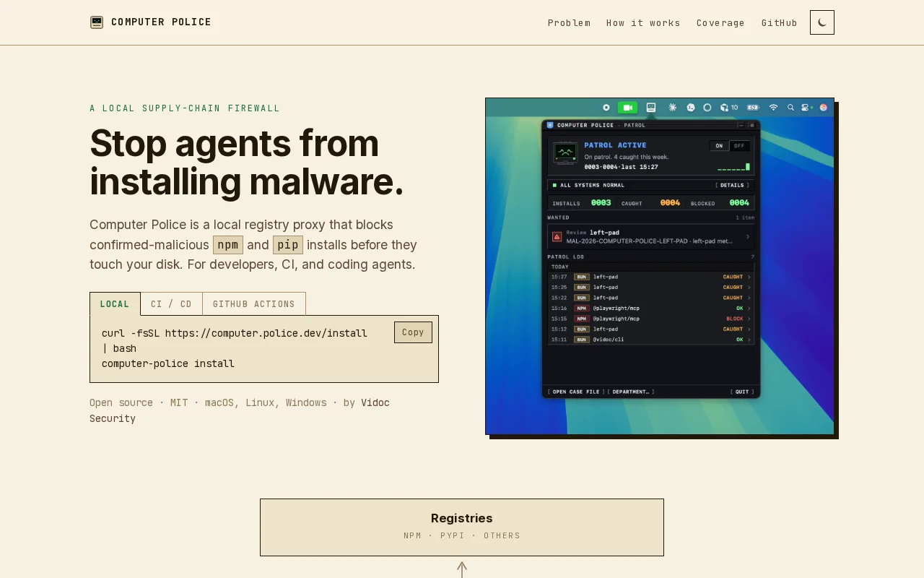This screenshot has width=924, height=578.
Task: Click the Registries box
Action: (462, 527)
